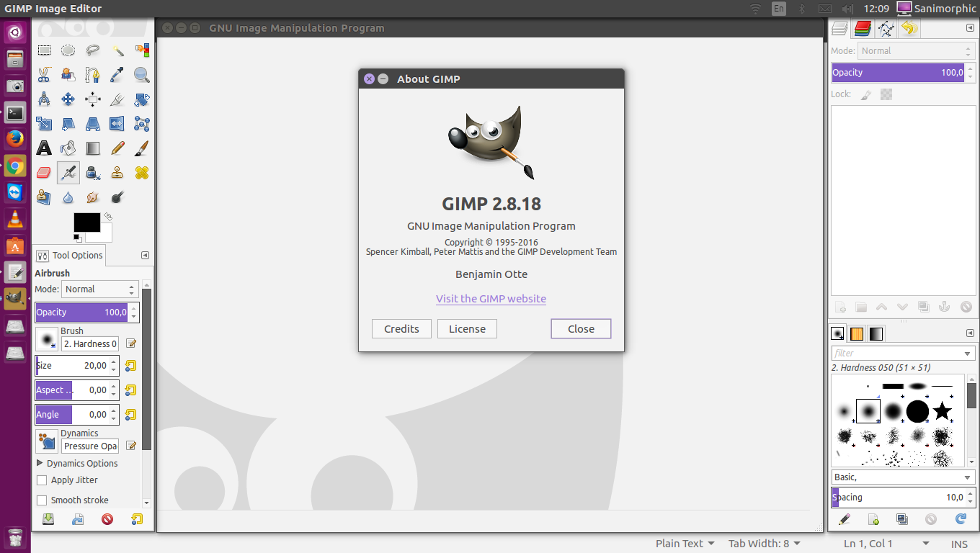Enable the Apply Jitter checkbox

pyautogui.click(x=42, y=480)
